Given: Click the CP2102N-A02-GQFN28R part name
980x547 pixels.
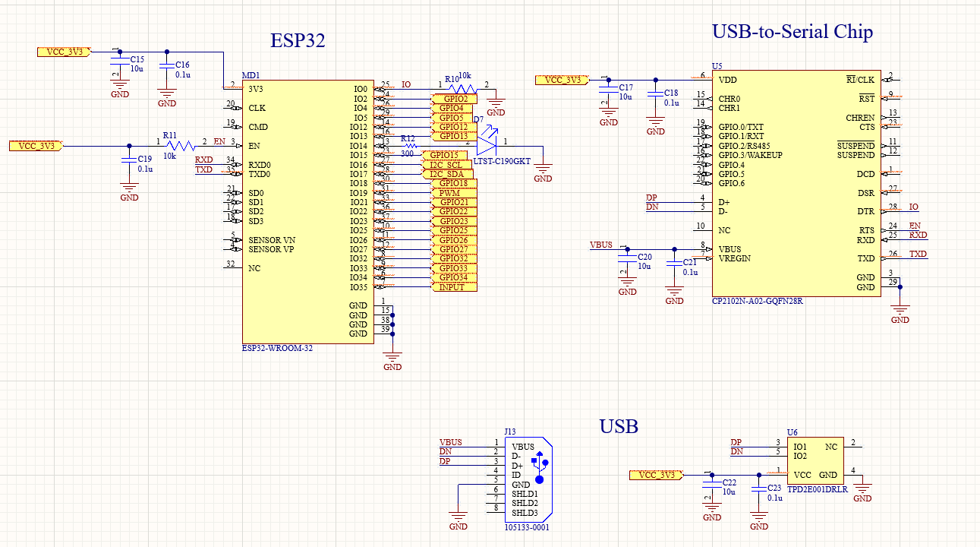Looking at the screenshot, I should point(758,302).
